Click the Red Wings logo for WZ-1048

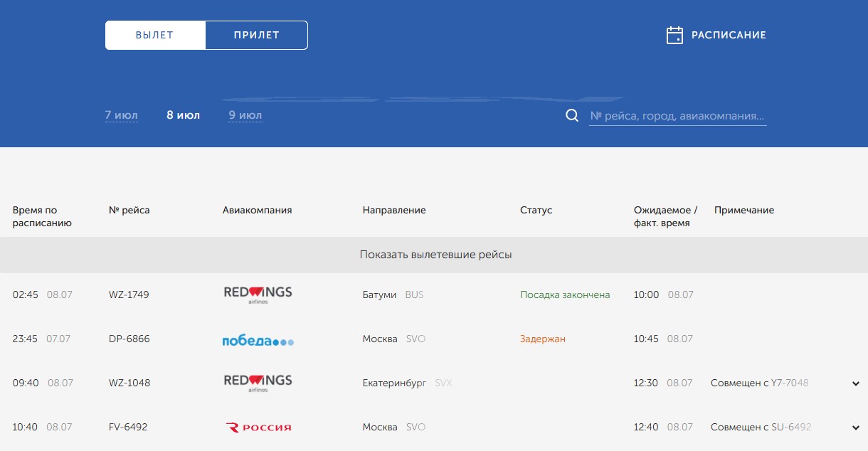(258, 383)
